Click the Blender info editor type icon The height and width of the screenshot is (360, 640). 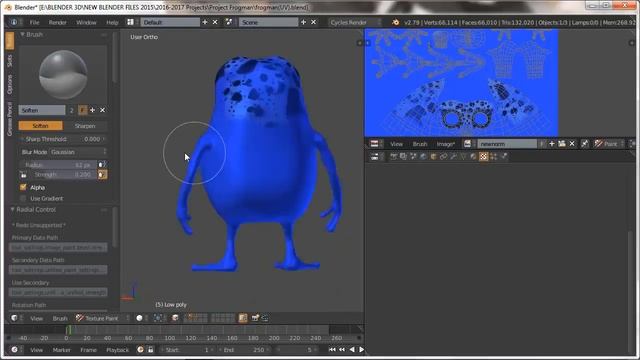(x=14, y=22)
